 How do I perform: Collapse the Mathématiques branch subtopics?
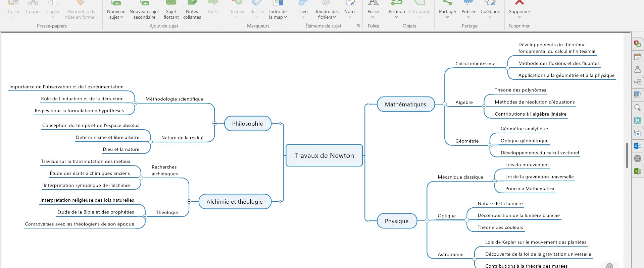(445, 104)
